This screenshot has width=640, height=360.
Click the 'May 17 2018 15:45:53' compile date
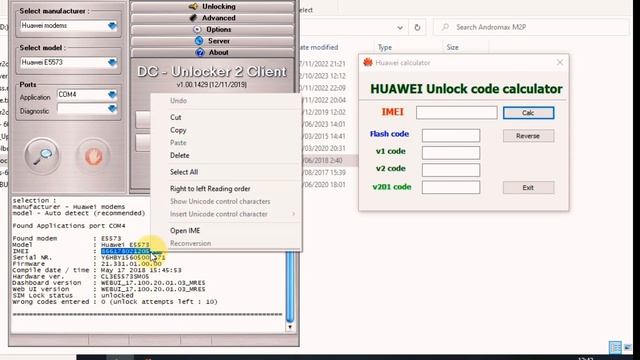click(x=141, y=270)
